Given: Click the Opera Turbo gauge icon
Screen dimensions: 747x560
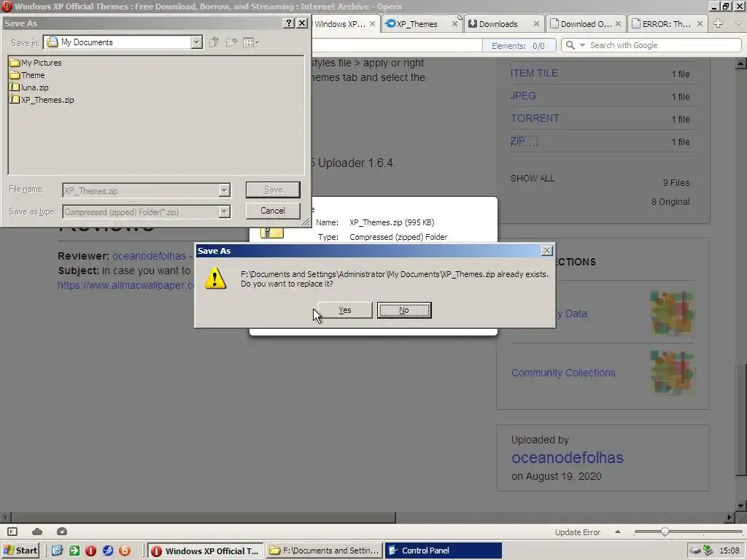Looking at the screenshot, I should tap(62, 532).
